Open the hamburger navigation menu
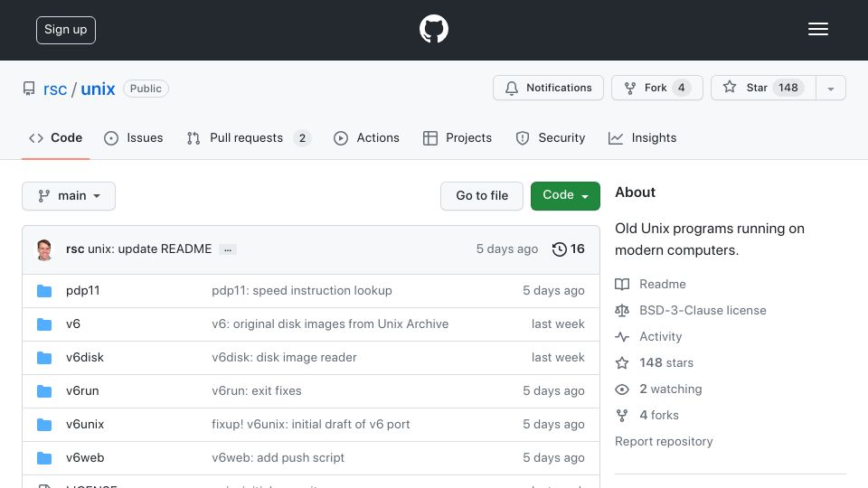868x488 pixels. pyautogui.click(x=817, y=29)
